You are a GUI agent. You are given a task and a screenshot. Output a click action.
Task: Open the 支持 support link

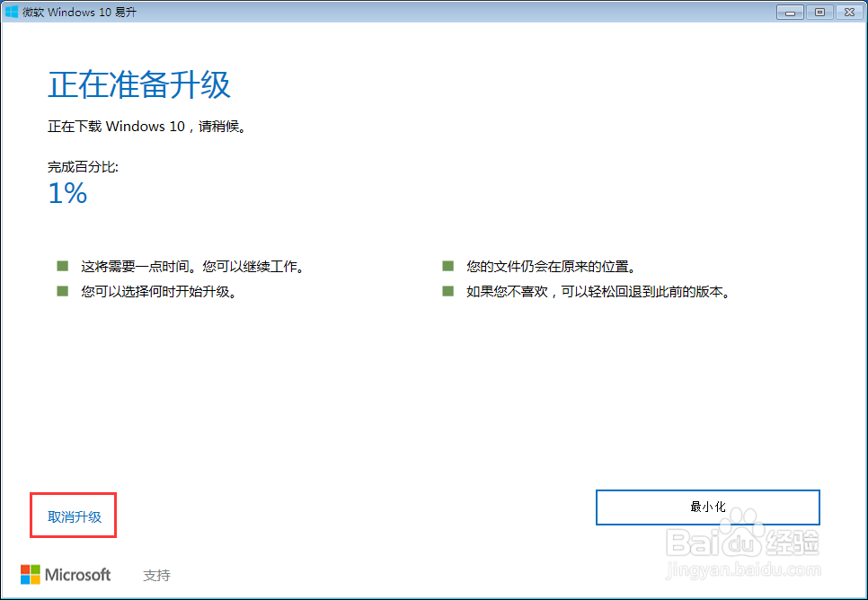[x=157, y=575]
